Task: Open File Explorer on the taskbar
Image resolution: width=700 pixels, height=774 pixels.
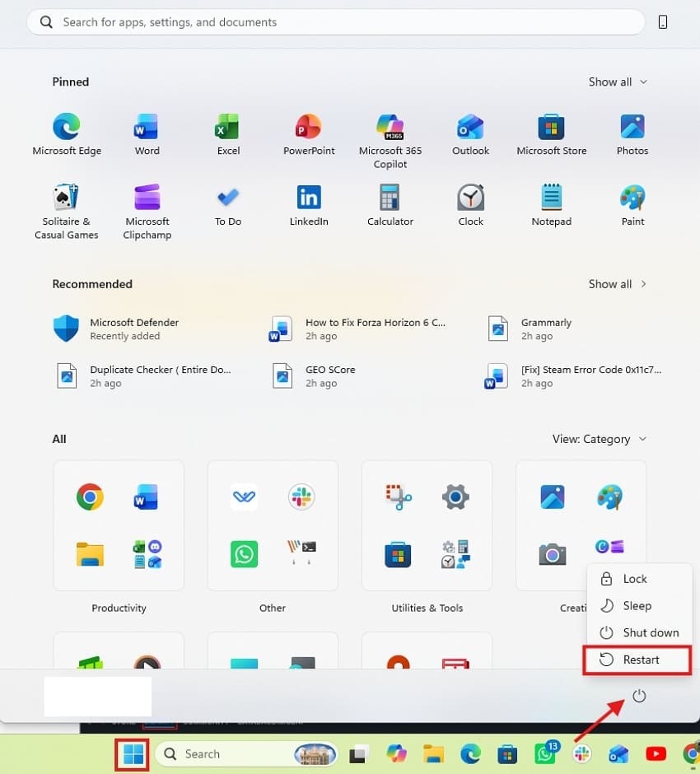Action: point(433,753)
